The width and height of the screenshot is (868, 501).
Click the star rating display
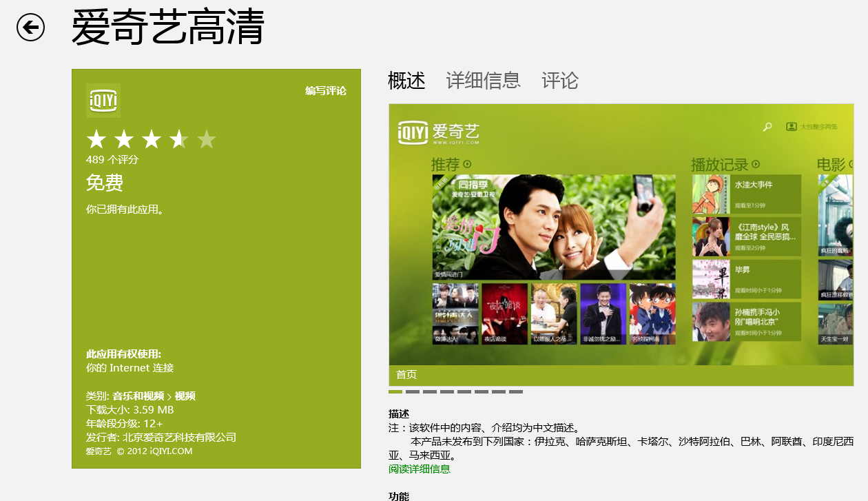152,140
